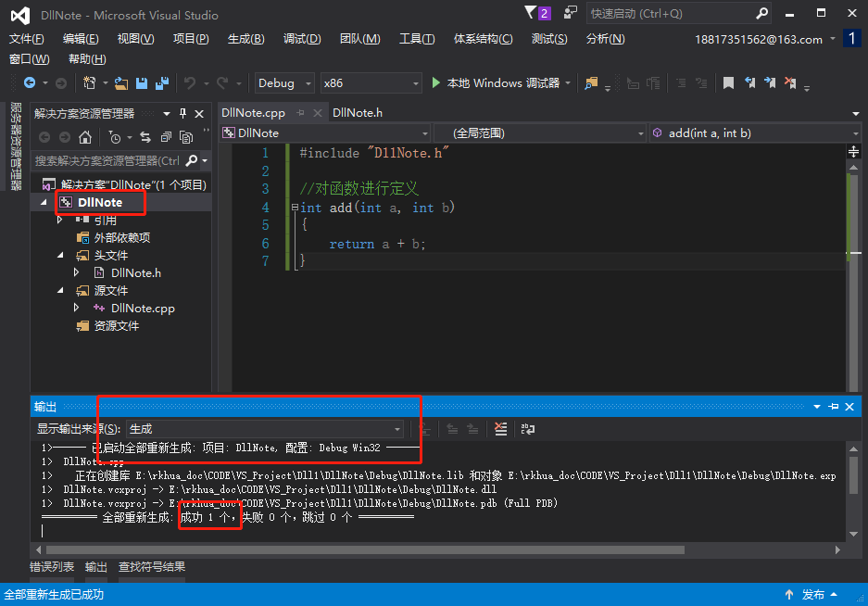Viewport: 868px width, 606px height.
Task: Collapse the 头文件 folder
Action: point(60,256)
